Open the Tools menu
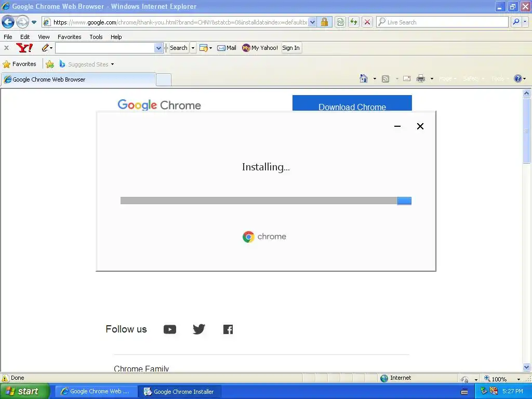The image size is (532, 399). click(x=96, y=37)
